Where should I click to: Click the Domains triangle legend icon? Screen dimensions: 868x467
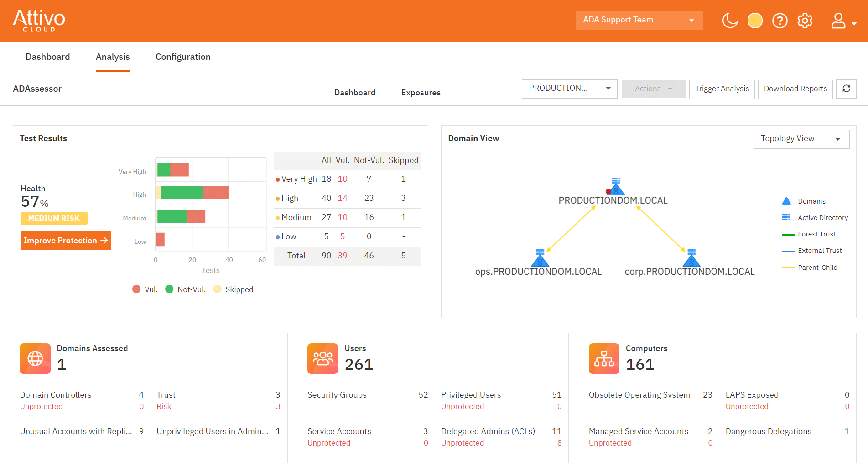tap(786, 201)
